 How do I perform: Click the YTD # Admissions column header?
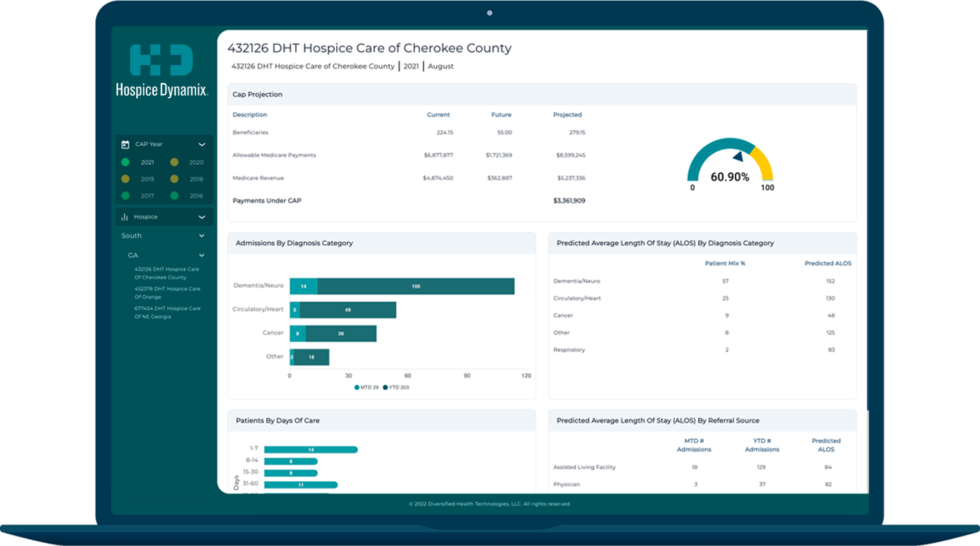pyautogui.click(x=762, y=445)
